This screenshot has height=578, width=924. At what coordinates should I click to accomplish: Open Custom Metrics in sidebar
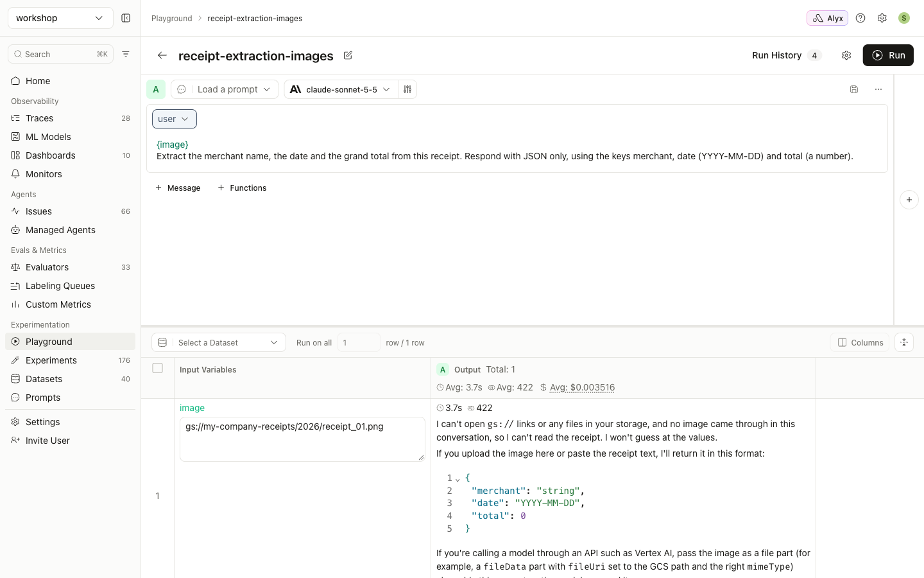coord(71,304)
